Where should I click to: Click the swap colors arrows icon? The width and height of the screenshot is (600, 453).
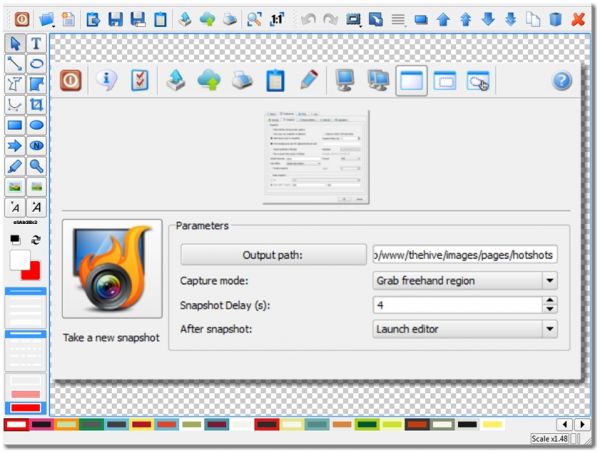36,240
